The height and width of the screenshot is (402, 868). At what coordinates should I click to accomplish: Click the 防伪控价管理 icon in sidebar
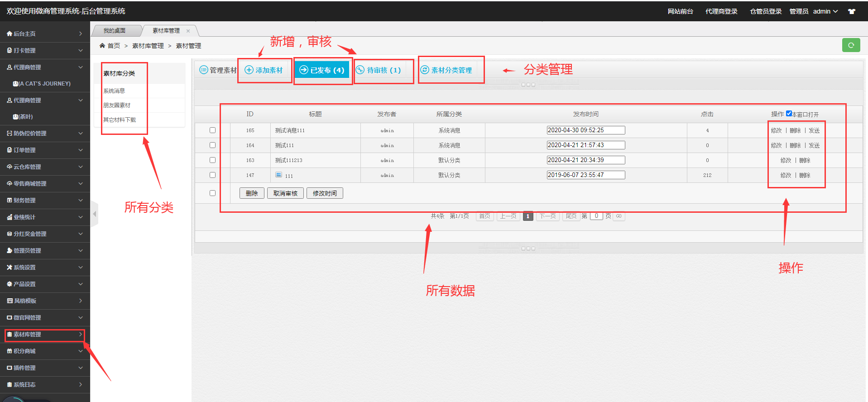point(10,133)
